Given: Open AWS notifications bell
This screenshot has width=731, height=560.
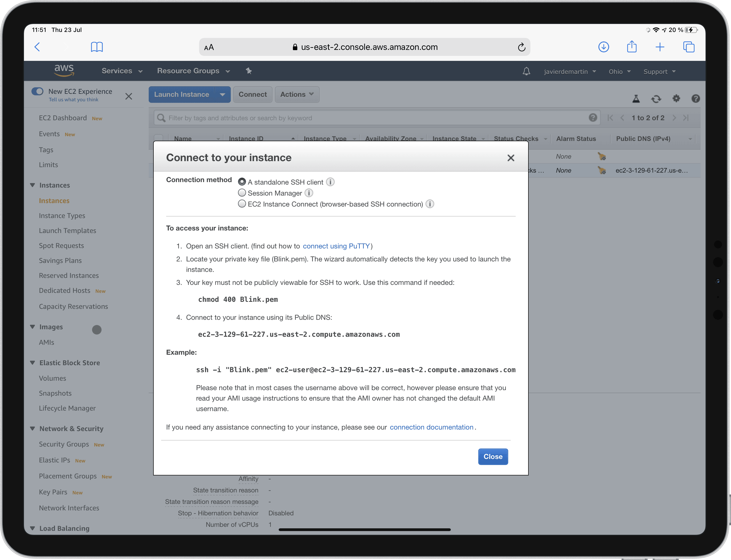Looking at the screenshot, I should [526, 71].
